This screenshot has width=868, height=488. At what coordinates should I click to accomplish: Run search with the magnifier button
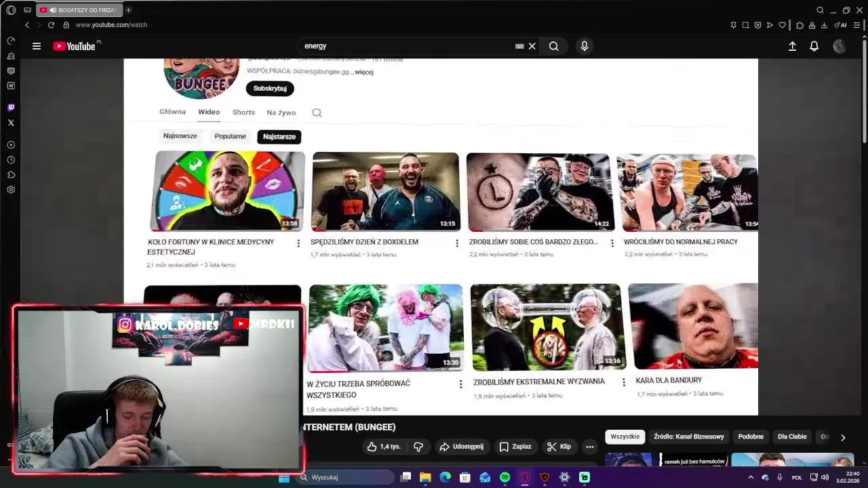point(554,46)
